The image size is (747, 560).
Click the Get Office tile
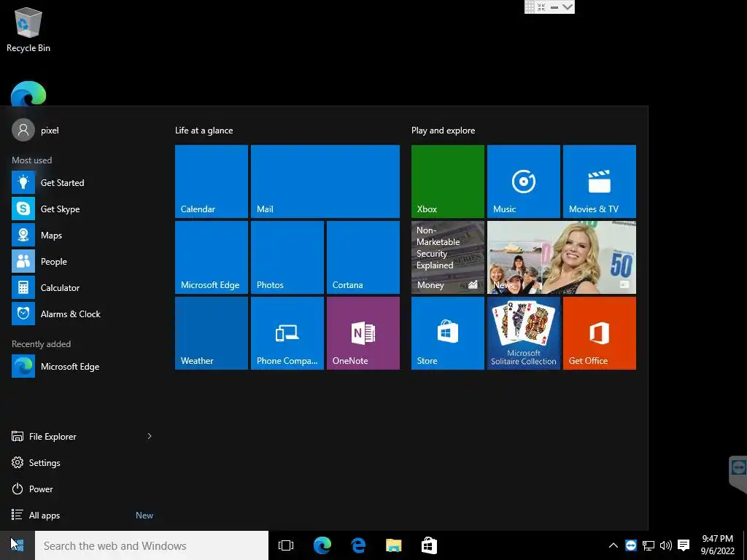[x=600, y=333]
